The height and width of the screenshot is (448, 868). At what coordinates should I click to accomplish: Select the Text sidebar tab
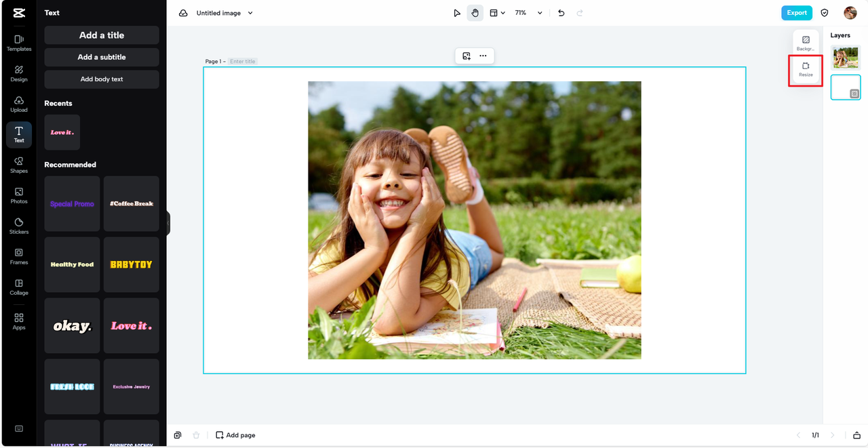pos(19,134)
